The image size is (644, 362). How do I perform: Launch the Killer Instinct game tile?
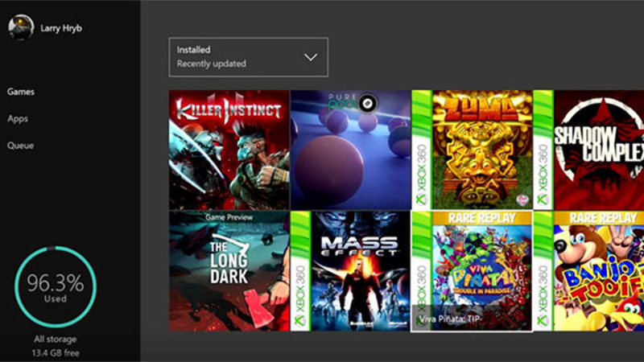coord(229,150)
